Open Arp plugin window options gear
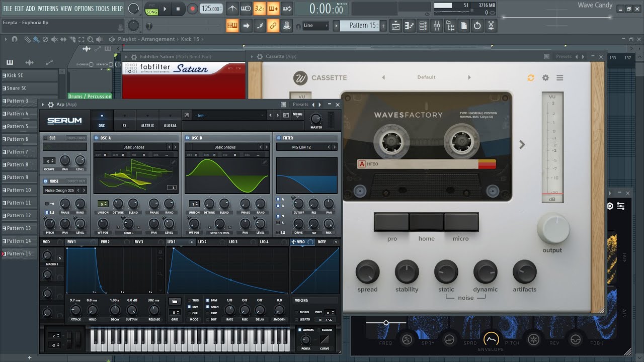 click(x=50, y=105)
